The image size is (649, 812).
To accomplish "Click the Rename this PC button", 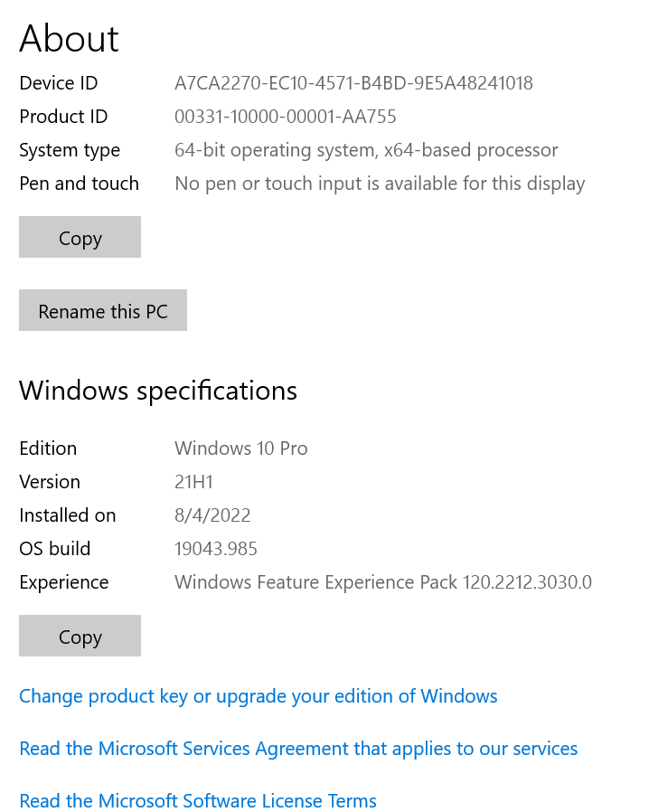I will [x=102, y=311].
